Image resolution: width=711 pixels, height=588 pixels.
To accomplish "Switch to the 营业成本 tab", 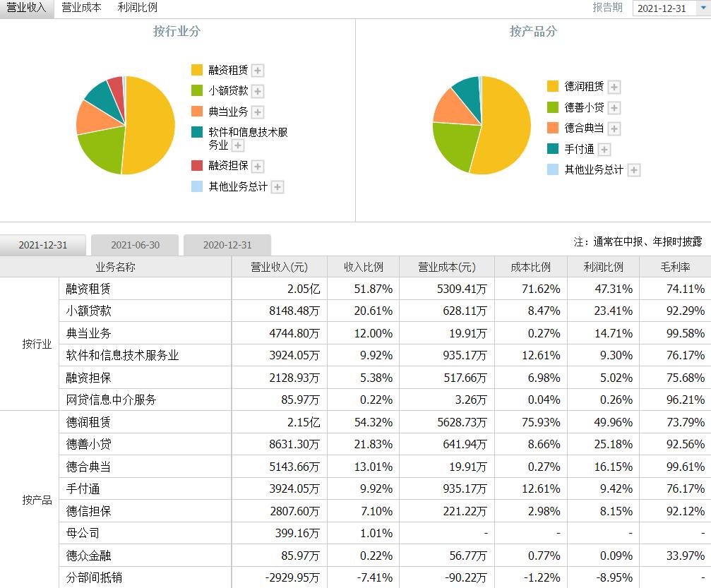I will 80,8.
